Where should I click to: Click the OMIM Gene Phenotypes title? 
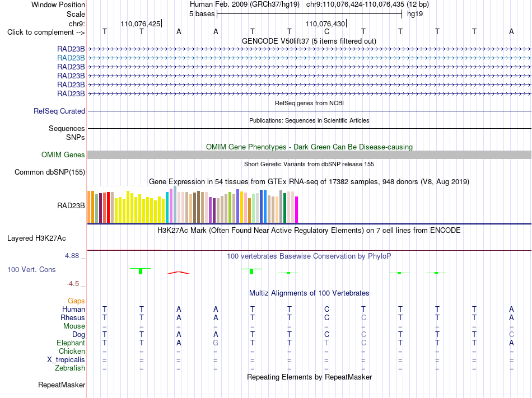pos(309,147)
